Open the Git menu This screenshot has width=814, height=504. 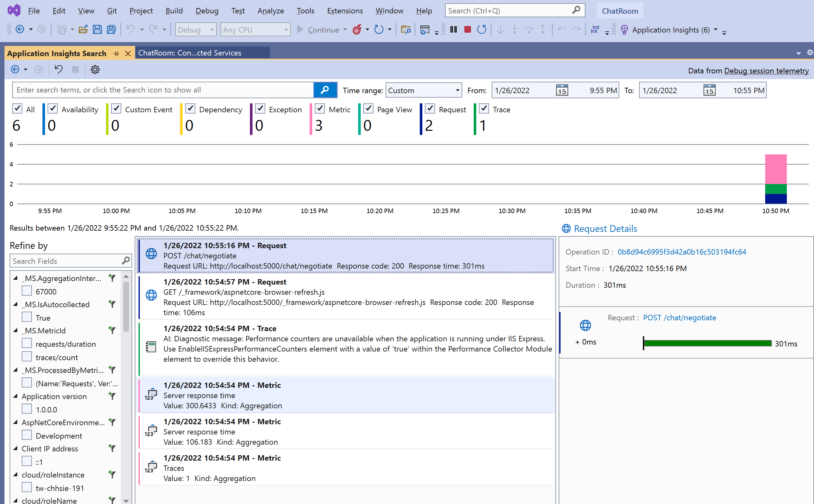(x=112, y=11)
